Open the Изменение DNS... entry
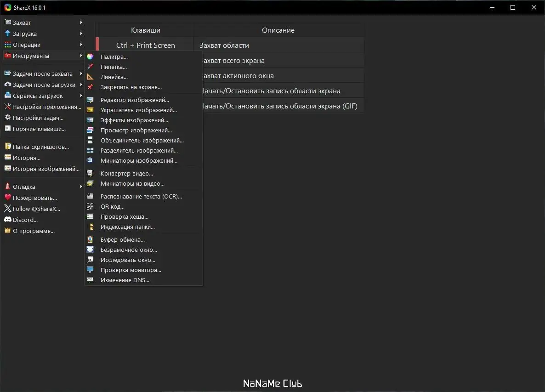 point(143,280)
